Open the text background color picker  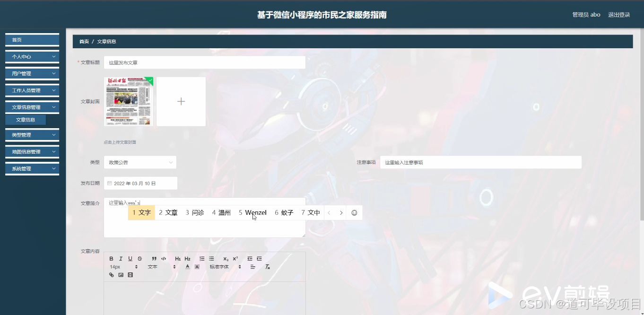coord(197,267)
